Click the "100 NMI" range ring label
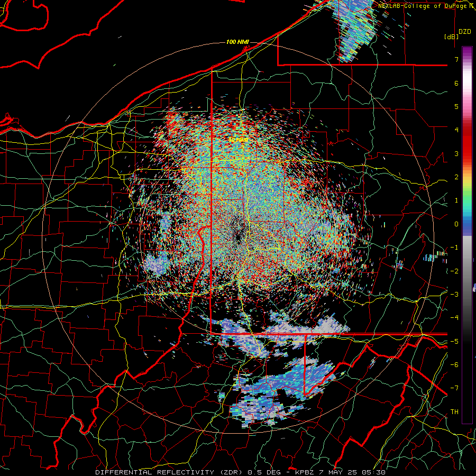The width and height of the screenshot is (476, 476). (x=237, y=42)
